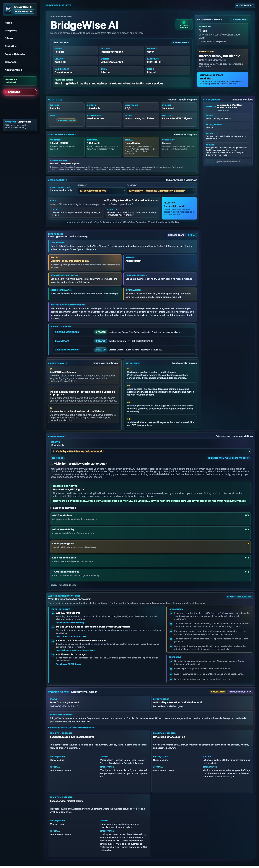Click the AI/AEO readability score bar
Image resolution: width=259 pixels, height=868 pixels.
coord(150,533)
